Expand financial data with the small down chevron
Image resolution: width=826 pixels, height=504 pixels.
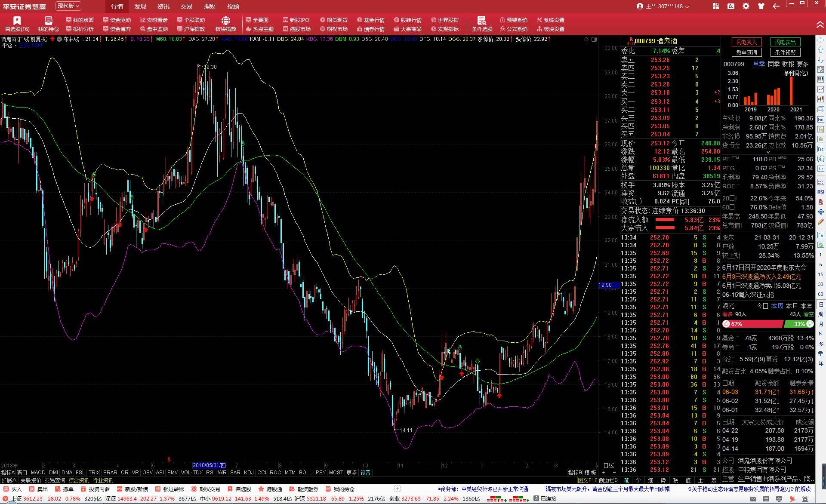768,152
